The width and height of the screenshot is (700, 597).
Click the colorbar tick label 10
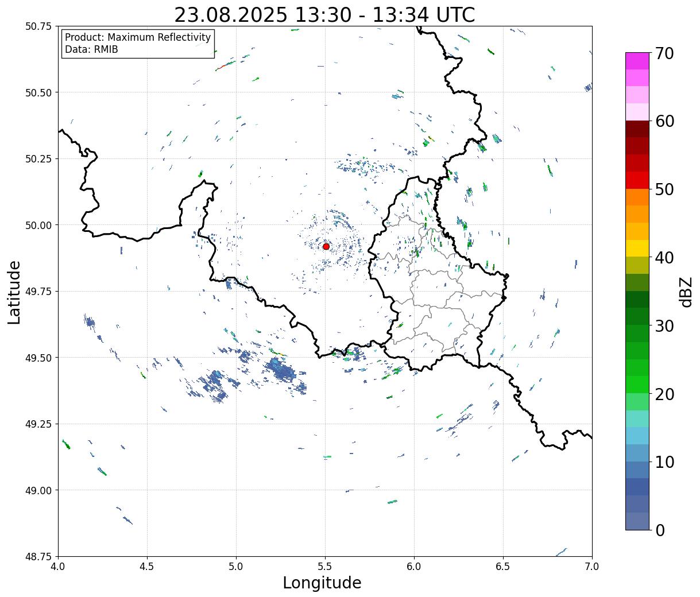point(664,462)
